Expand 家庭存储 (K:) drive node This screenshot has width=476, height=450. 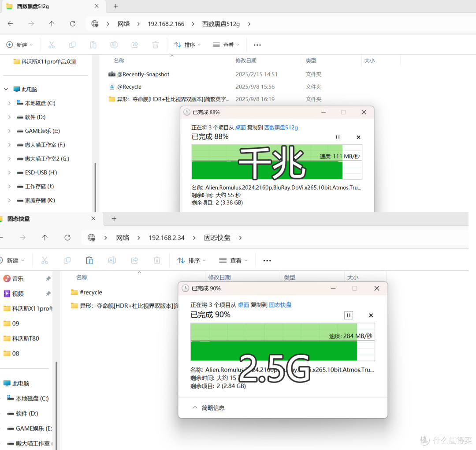coord(9,200)
